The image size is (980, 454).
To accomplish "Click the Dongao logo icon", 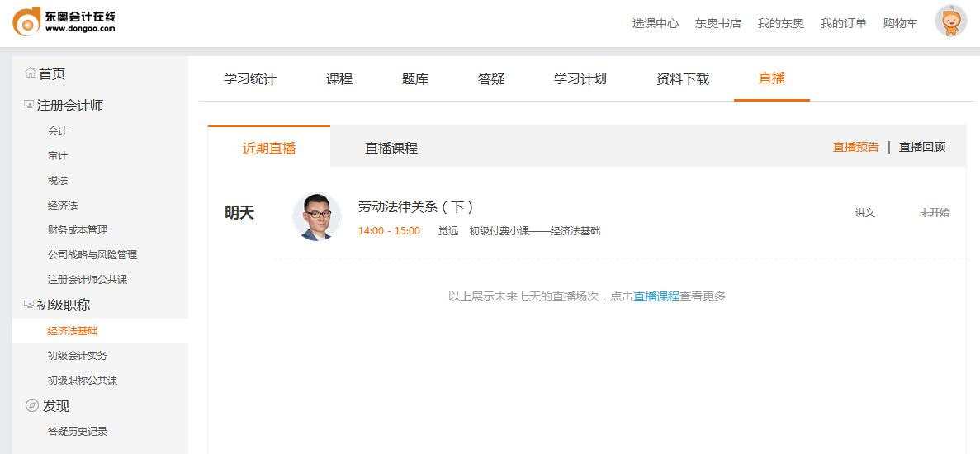I will [x=26, y=21].
